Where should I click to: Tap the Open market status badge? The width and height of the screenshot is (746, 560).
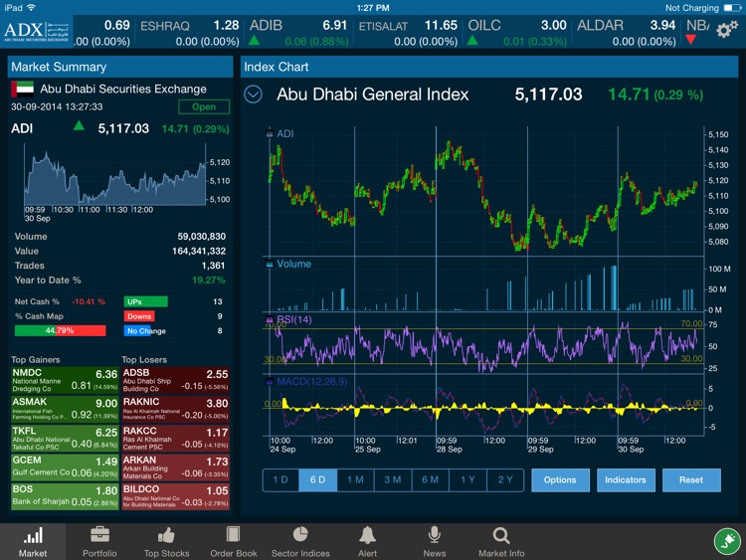pos(204,107)
